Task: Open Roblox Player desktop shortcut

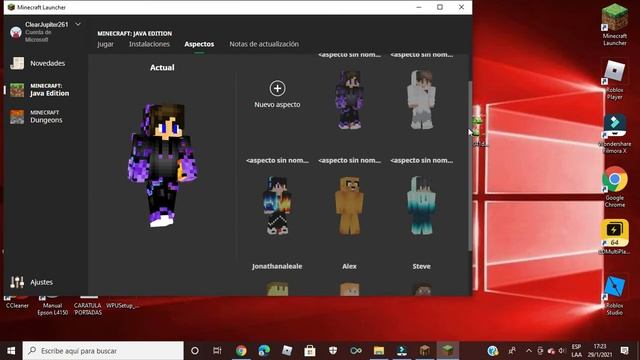Action: [x=615, y=80]
